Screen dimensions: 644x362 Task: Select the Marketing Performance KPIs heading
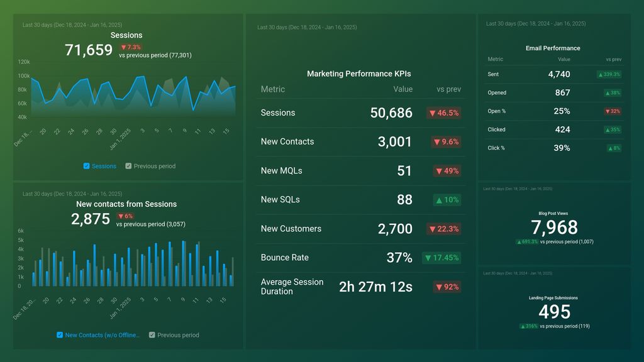[x=359, y=74]
